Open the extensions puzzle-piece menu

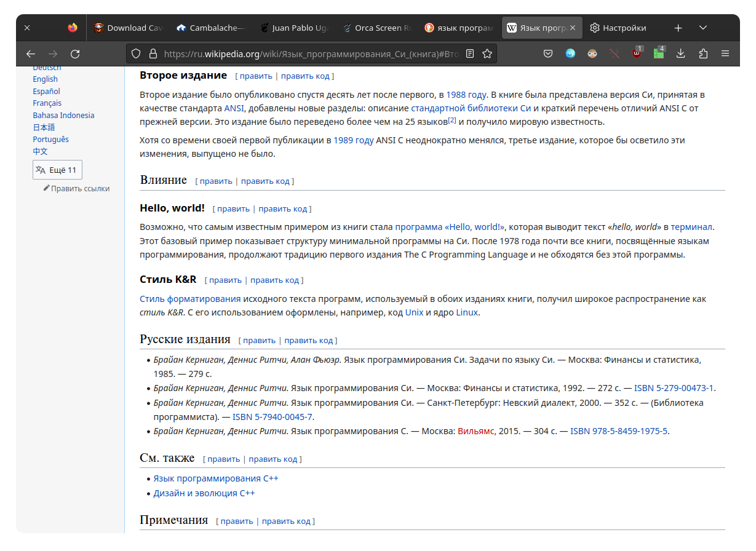(703, 54)
